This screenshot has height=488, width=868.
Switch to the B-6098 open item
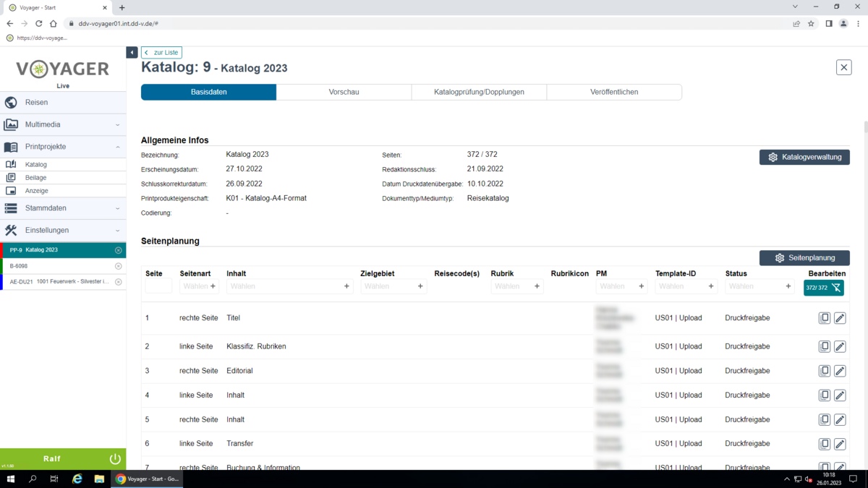(58, 266)
